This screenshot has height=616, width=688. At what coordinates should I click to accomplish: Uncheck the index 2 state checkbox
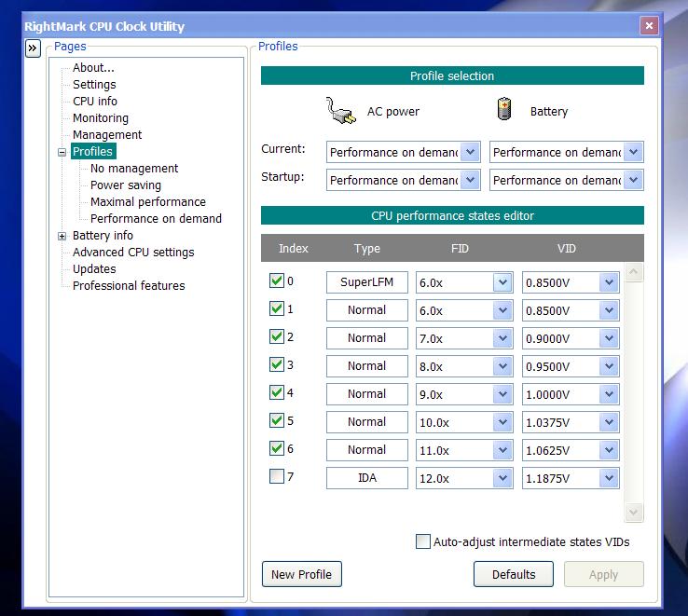(x=277, y=337)
